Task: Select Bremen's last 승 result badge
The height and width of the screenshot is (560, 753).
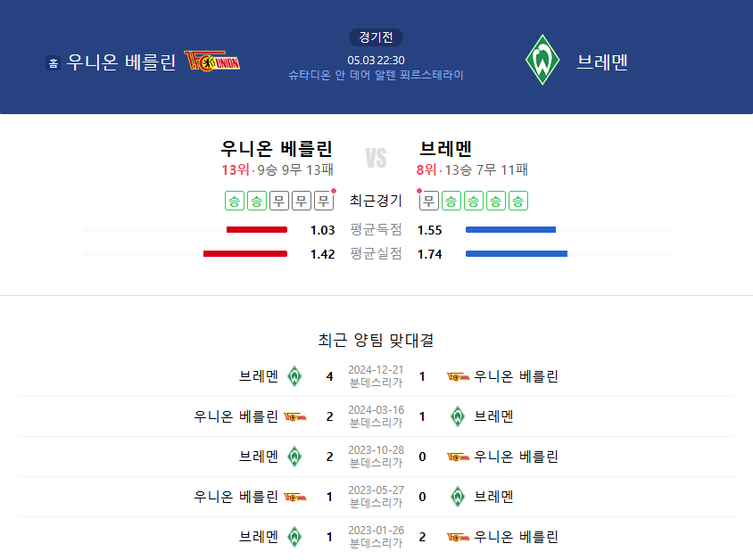Action: pos(518,201)
